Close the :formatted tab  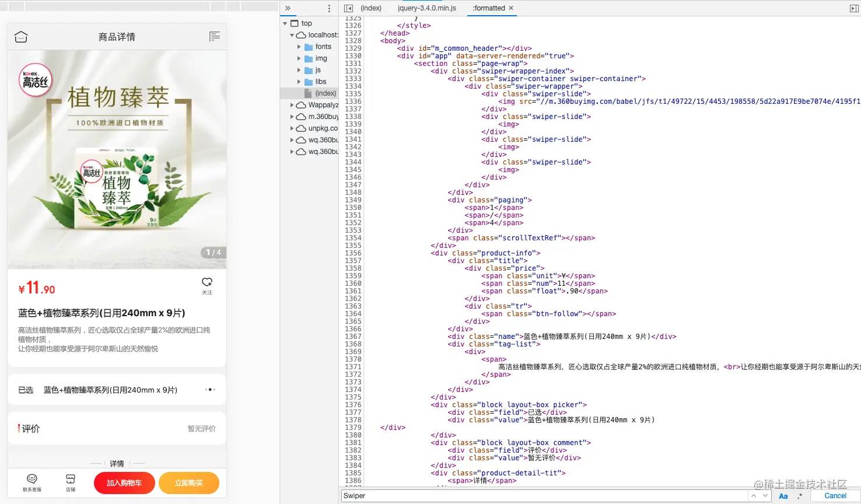511,8
